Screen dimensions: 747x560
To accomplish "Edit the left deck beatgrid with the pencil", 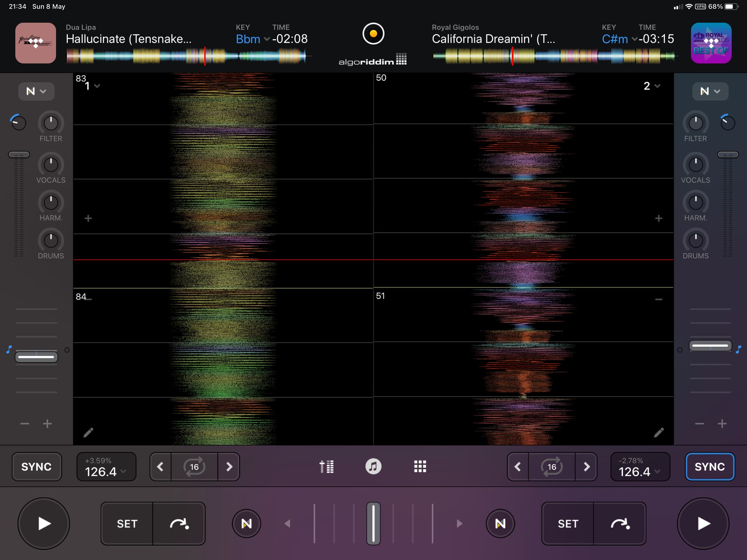I will click(x=89, y=432).
